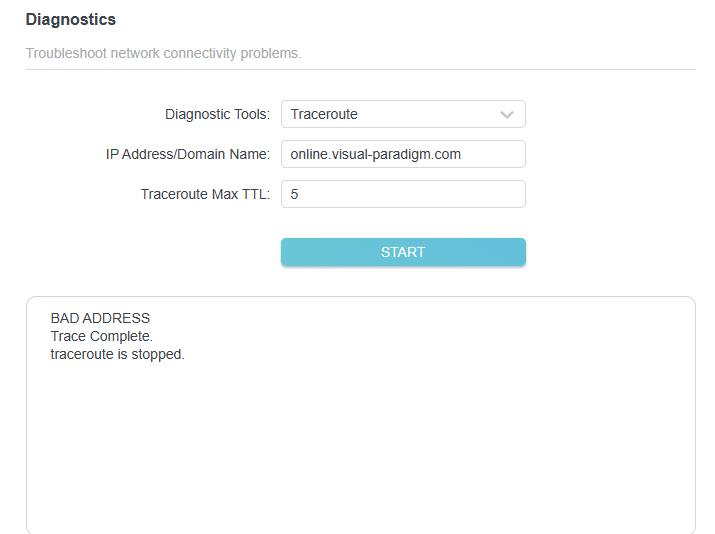Click the horizontal divider under the description
Screen dimensions: 715x534
pos(360,69)
